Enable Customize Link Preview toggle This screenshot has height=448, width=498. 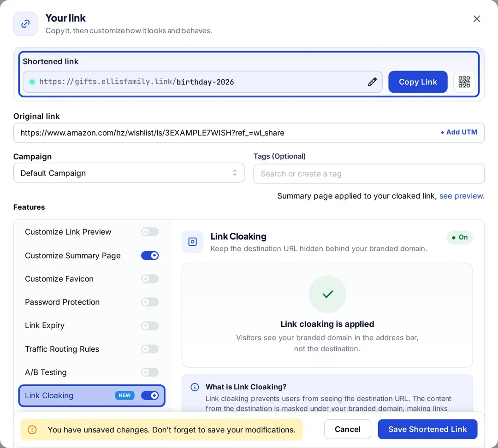pyautogui.click(x=150, y=232)
